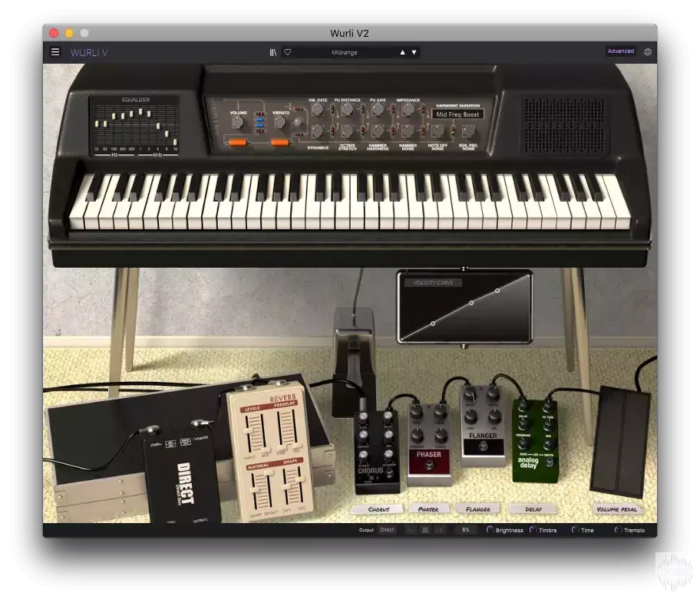Click the 16 kHz equalizer slider
The width and height of the screenshot is (700, 599).
pos(175,143)
